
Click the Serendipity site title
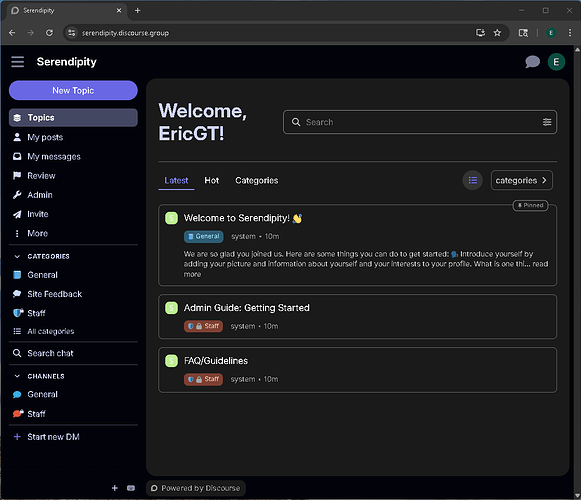(66, 62)
